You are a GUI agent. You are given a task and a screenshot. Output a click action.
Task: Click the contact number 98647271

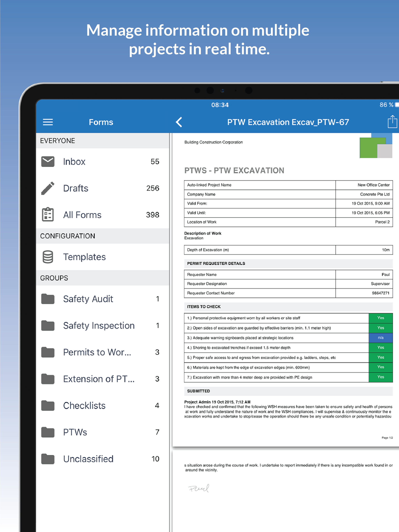380,293
